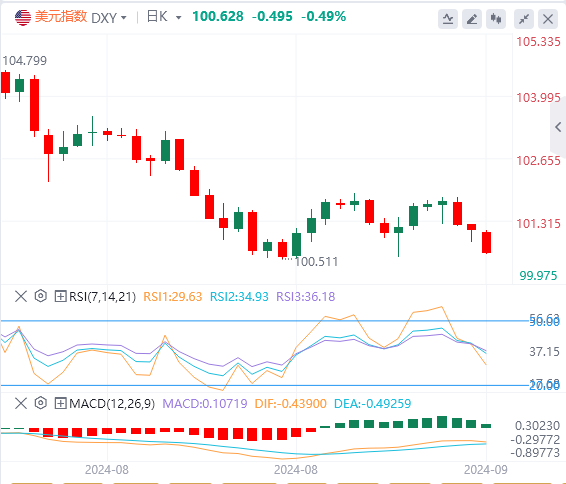The image size is (566, 484).
Task: Click the 37.15 RSI axis label
Action: (x=544, y=352)
